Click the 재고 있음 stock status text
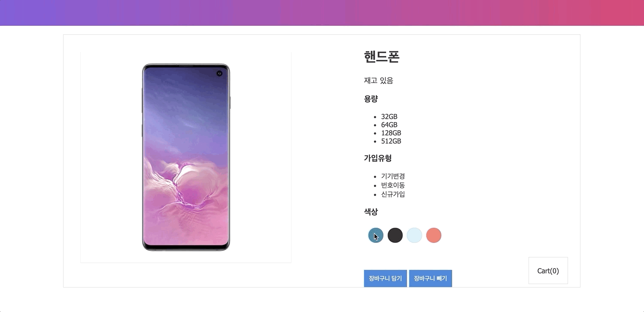644x312 pixels. [x=378, y=80]
